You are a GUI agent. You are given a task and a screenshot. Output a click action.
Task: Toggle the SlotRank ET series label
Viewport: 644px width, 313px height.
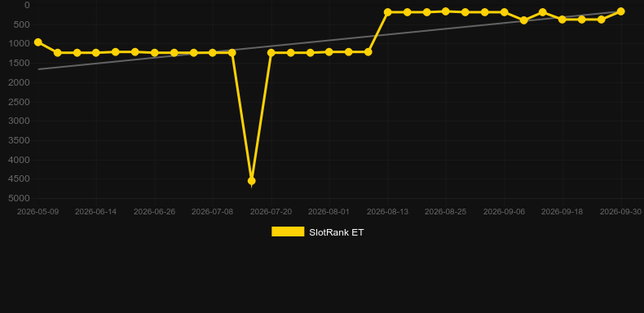pyautogui.click(x=336, y=232)
